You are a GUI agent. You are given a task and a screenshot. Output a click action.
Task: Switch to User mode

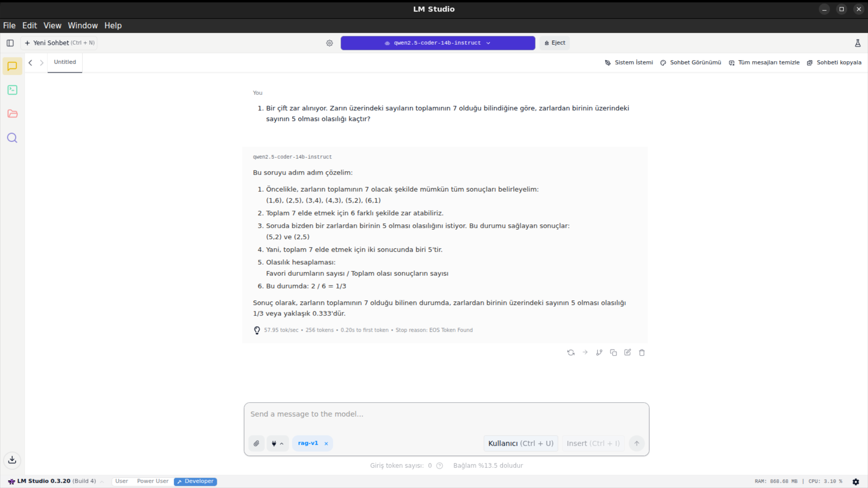[121, 481]
